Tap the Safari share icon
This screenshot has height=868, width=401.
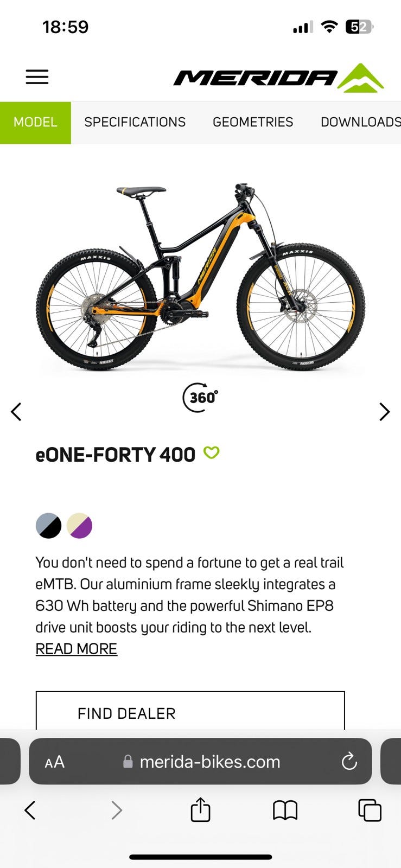pos(200,810)
